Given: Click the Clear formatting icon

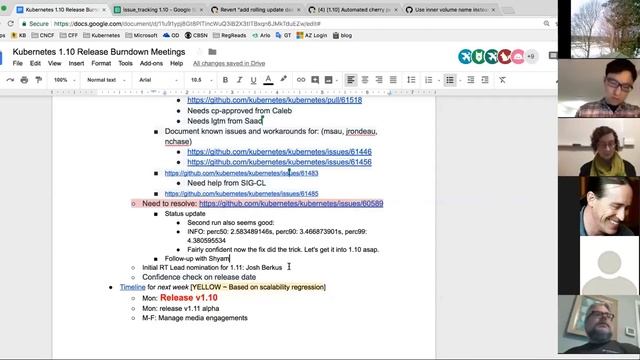Looking at the screenshot, I should click(x=502, y=80).
